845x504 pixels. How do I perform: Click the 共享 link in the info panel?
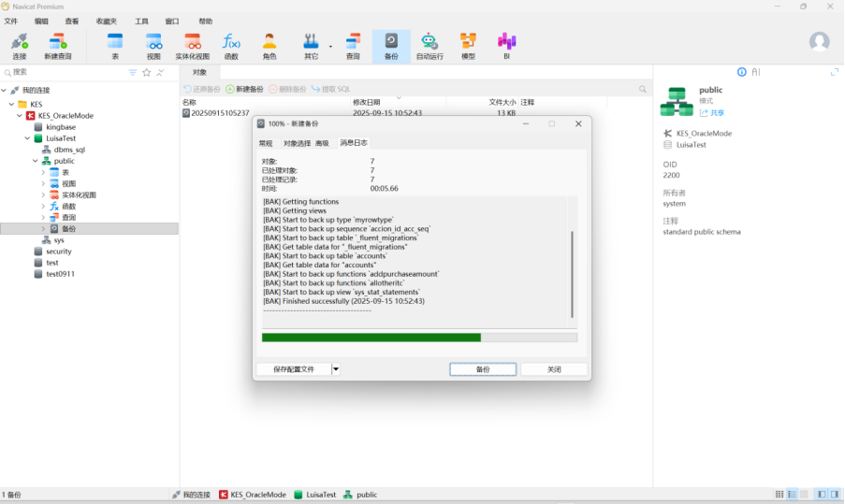click(712, 113)
